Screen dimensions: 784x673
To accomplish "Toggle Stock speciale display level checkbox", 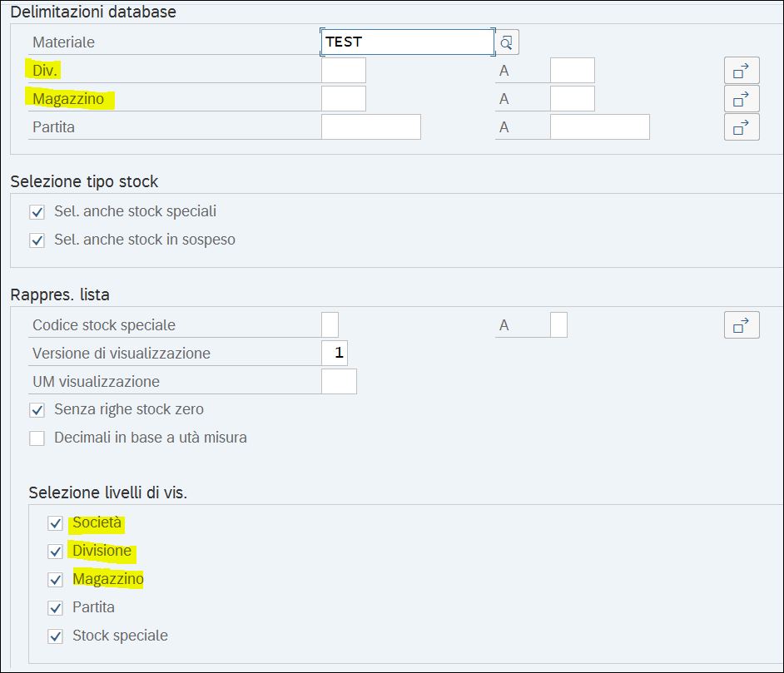I will click(56, 636).
